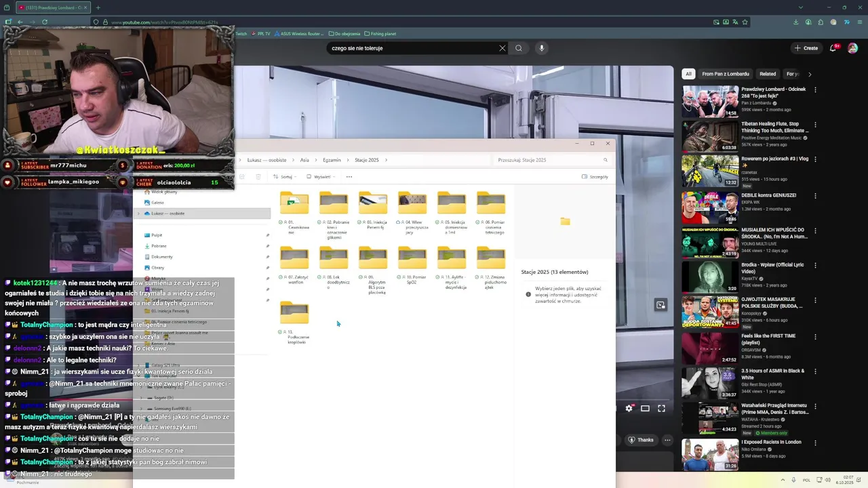The height and width of the screenshot is (488, 868).
Task: Select Dokumenty in Explorer sidebar
Action: (x=162, y=257)
